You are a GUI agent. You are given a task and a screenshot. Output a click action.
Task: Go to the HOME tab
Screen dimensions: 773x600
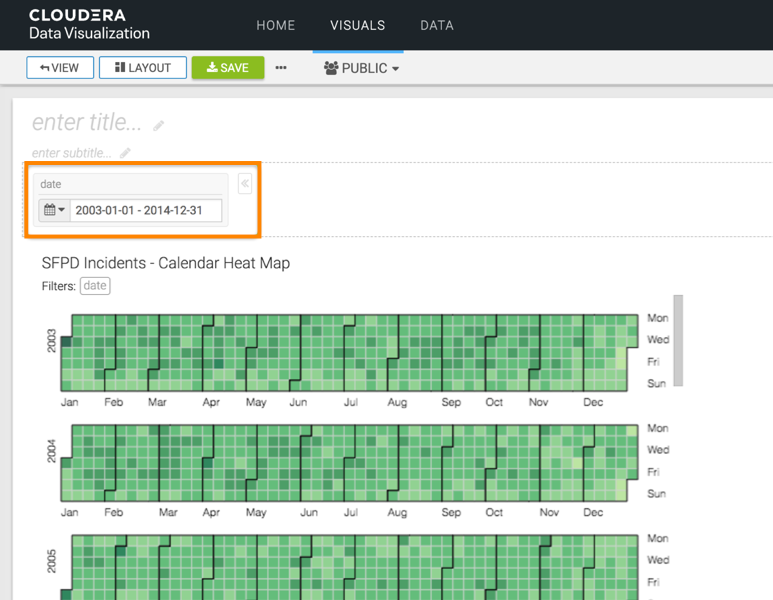[x=275, y=25]
